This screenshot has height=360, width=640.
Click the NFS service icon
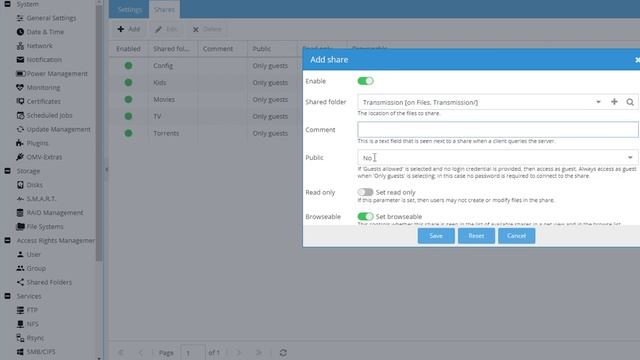[x=20, y=324]
